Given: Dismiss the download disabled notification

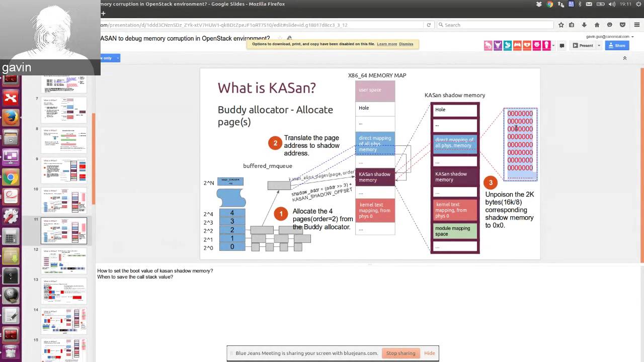Looking at the screenshot, I should point(406,44).
